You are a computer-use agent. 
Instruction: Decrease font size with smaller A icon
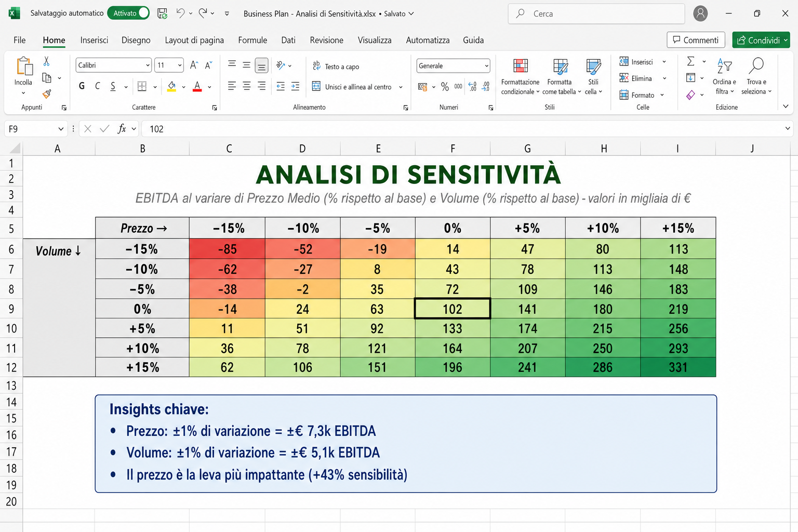click(208, 65)
